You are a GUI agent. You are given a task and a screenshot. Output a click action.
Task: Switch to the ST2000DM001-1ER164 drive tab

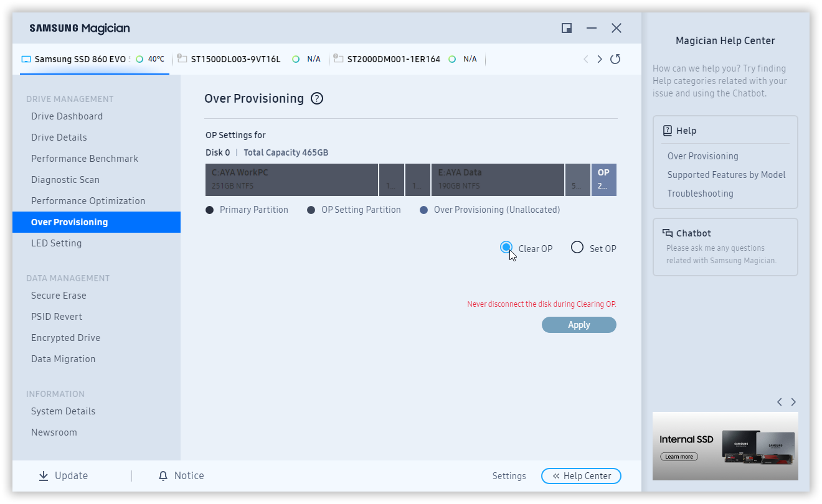tap(394, 59)
